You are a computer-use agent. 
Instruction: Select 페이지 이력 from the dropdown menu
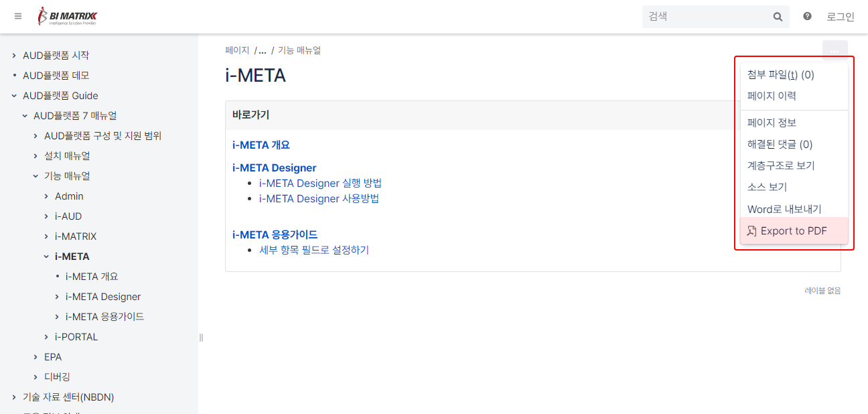coord(772,96)
